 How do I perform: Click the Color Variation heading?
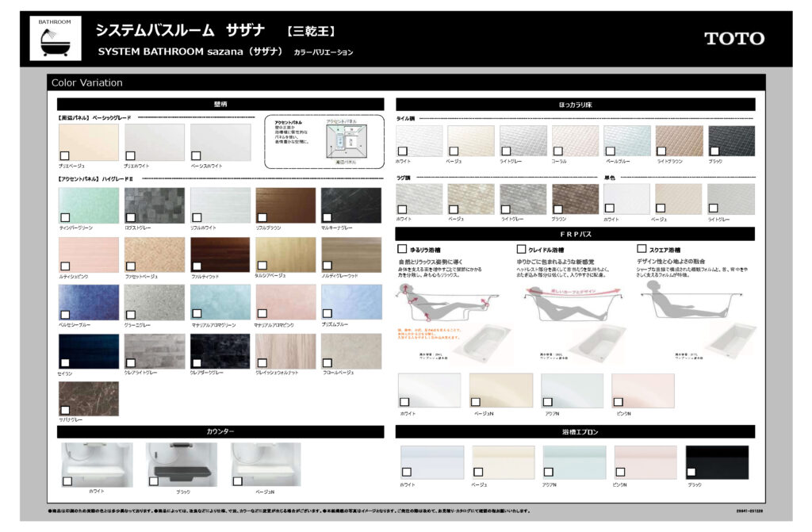(87, 82)
